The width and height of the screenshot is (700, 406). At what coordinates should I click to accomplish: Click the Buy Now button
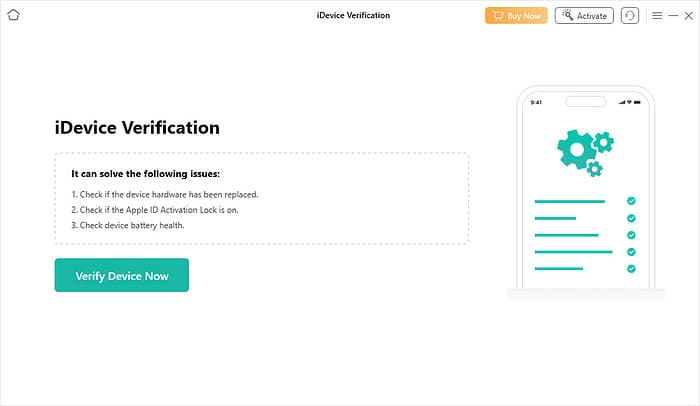(x=516, y=16)
